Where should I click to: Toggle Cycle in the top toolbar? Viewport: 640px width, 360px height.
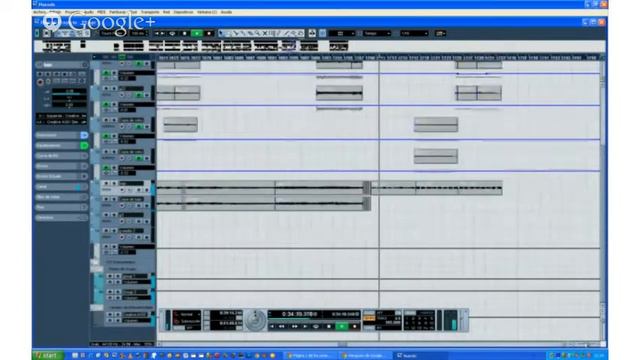(172, 33)
